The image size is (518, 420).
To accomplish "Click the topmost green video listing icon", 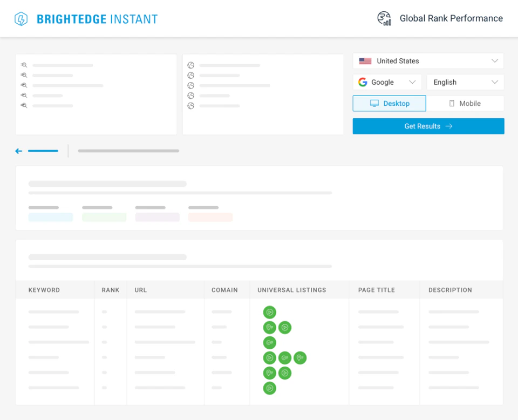I will click(x=269, y=312).
